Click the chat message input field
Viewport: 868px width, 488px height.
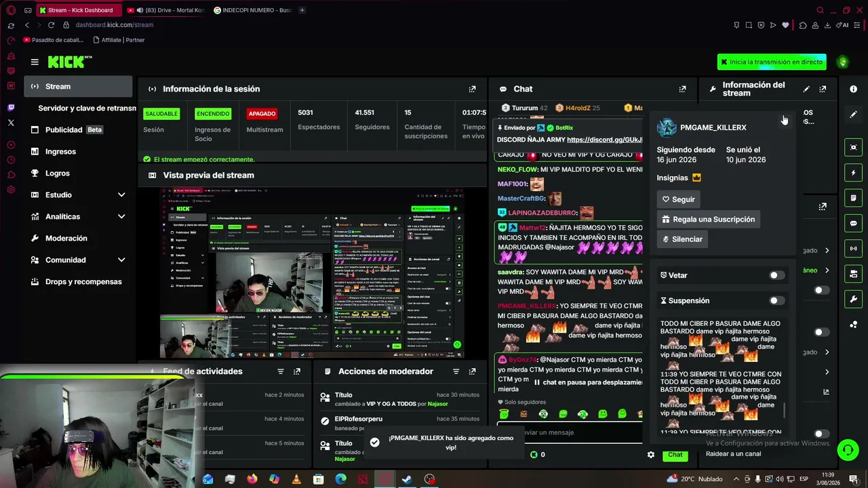[570, 432]
